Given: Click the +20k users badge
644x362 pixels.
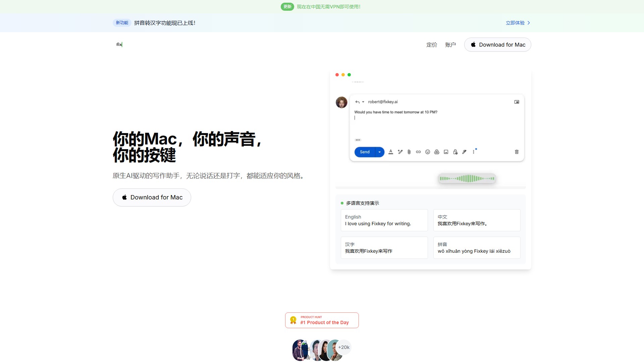Looking at the screenshot, I should click(344, 347).
